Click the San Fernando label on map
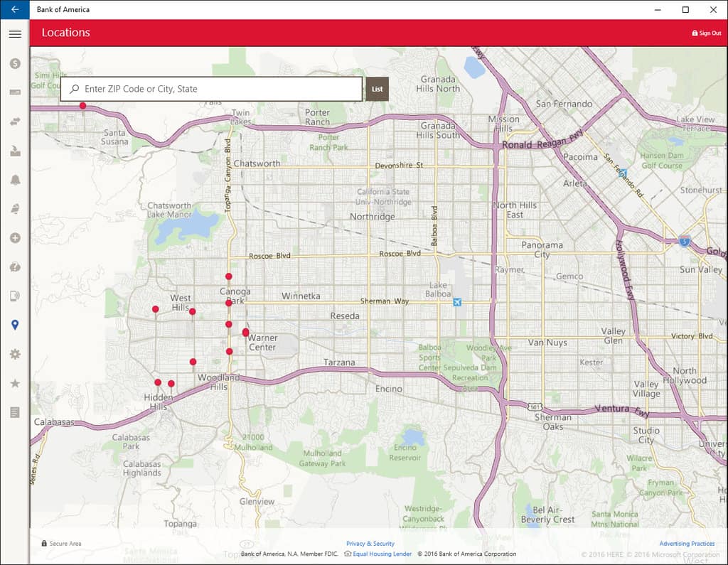 point(564,104)
